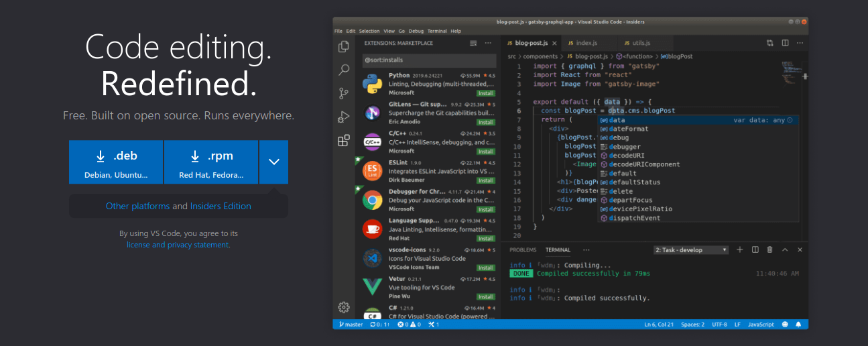Click the split editor icon above the code
This screenshot has width=868, height=346.
tap(785, 42)
